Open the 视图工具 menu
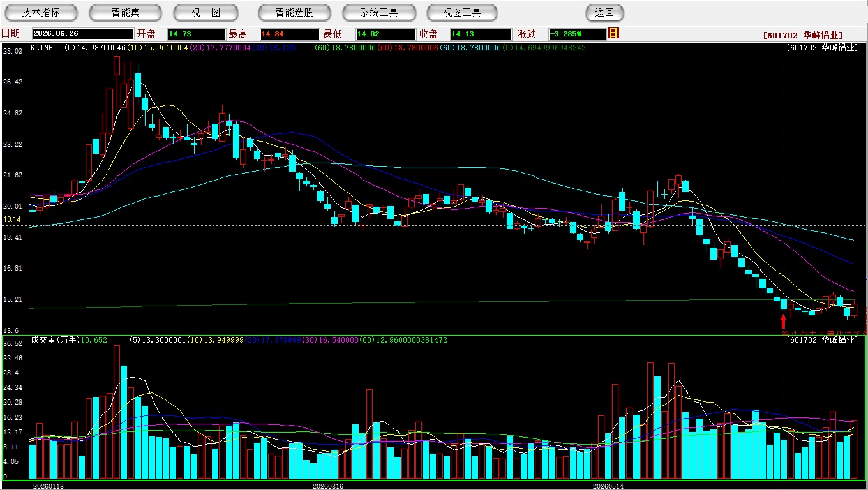 pos(463,13)
